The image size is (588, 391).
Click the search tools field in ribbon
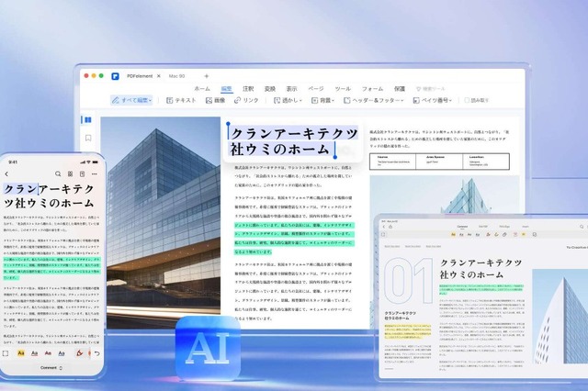pyautogui.click(x=431, y=89)
